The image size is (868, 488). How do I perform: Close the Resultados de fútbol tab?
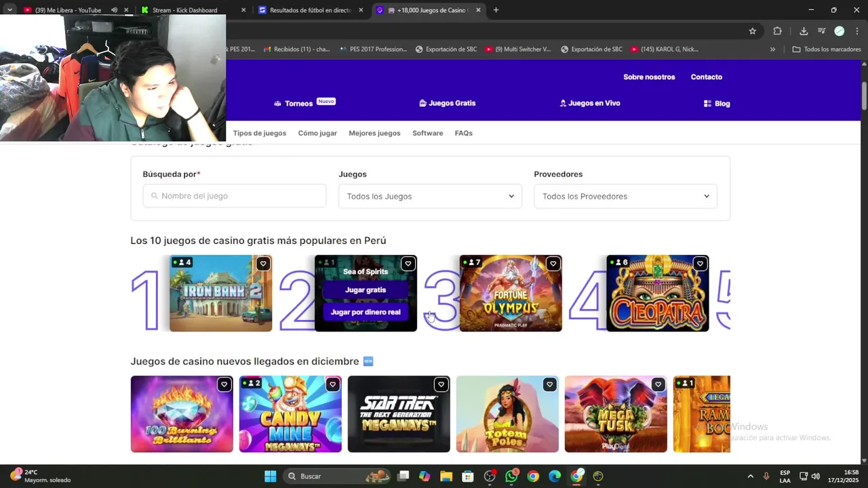coord(361,10)
